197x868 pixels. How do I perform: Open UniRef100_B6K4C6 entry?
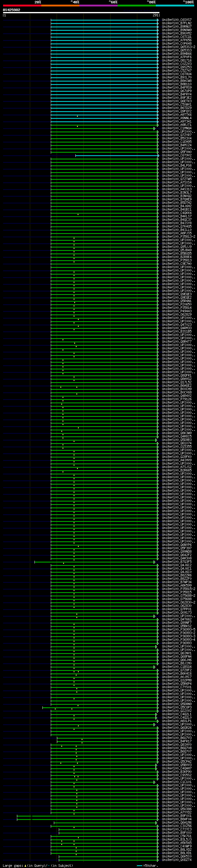[x=177, y=673]
